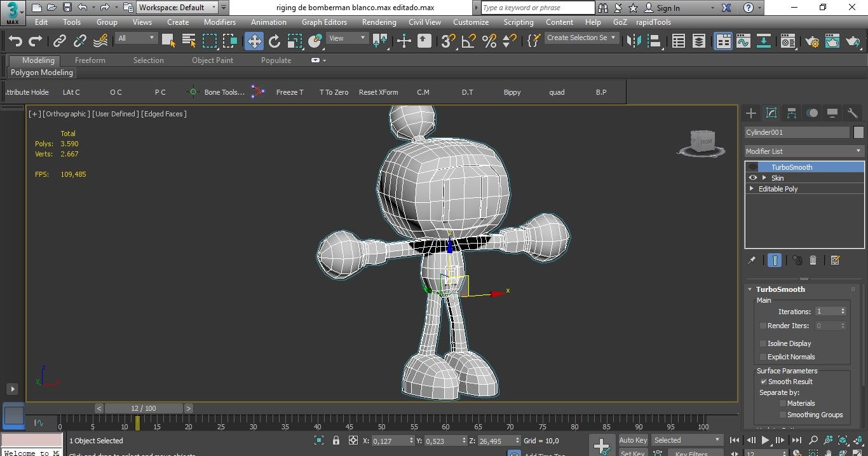Open the Graph Editors menu
868x456 pixels.
pos(324,22)
